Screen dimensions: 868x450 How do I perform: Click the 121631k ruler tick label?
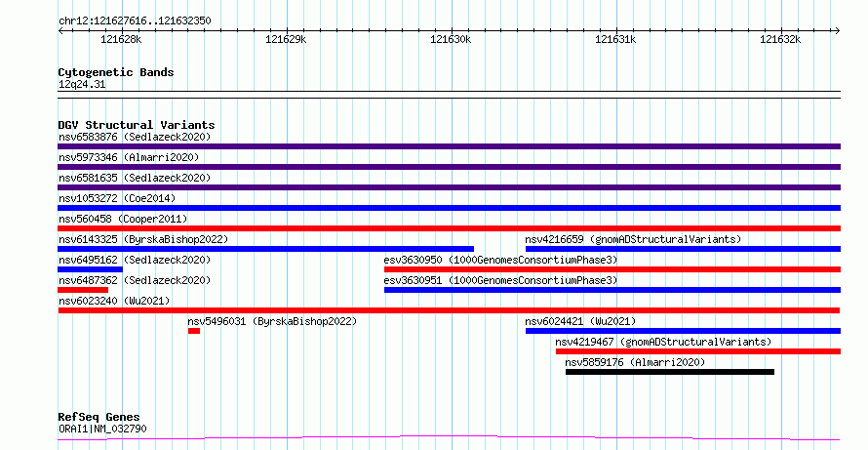(615, 39)
